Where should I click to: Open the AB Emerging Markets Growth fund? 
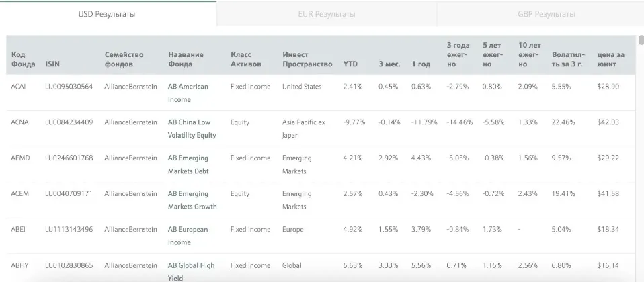192,200
